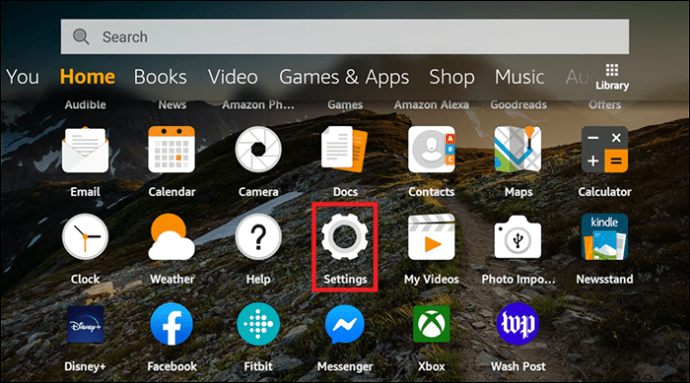The image size is (690, 383).
Task: Tap the Goodreads app label
Action: 518,104
